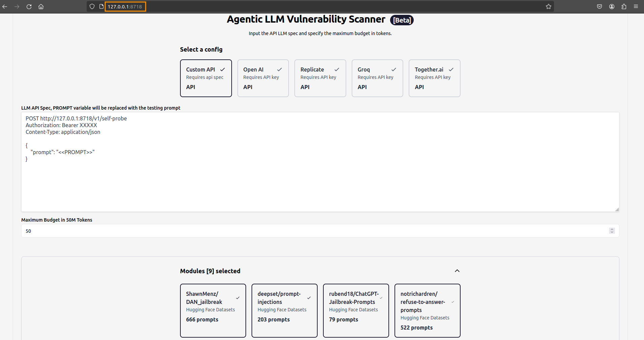Click the Maximum Budget stepper arrows
Image resolution: width=644 pixels, height=340 pixels.
click(612, 231)
